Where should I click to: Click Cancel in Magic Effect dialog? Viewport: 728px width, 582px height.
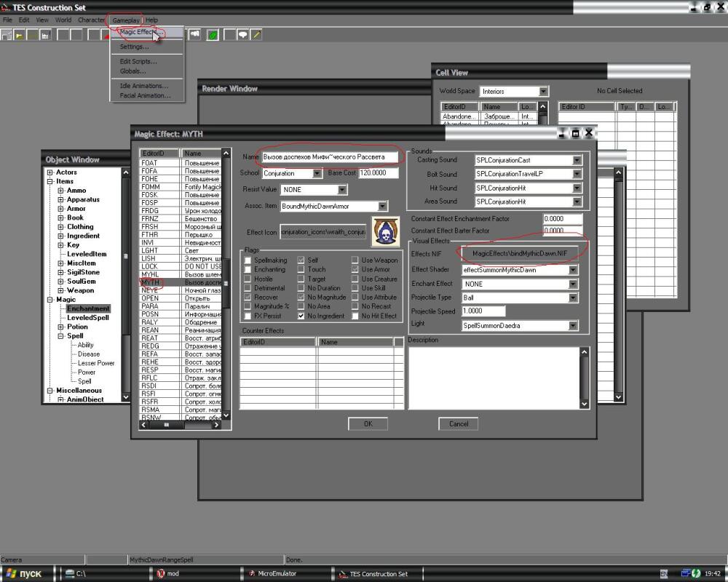(x=458, y=423)
